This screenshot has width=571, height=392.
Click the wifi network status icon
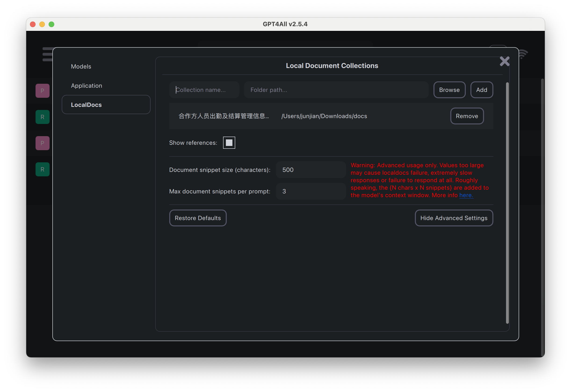click(523, 54)
